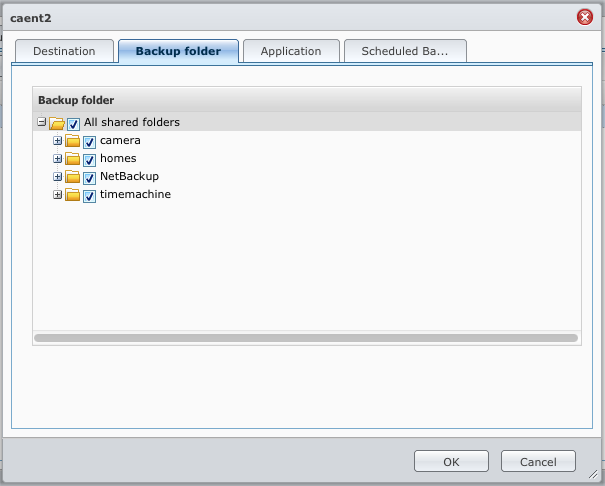The image size is (605, 486).
Task: Click the open folder icon for All shared folders
Action: (57, 123)
